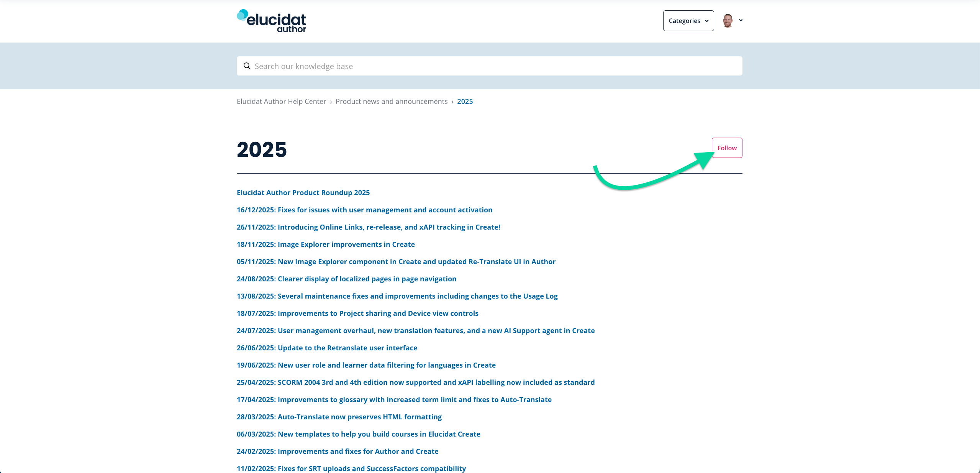
Task: Open Elucidat Author Product Roundup 2025 article
Action: [303, 192]
